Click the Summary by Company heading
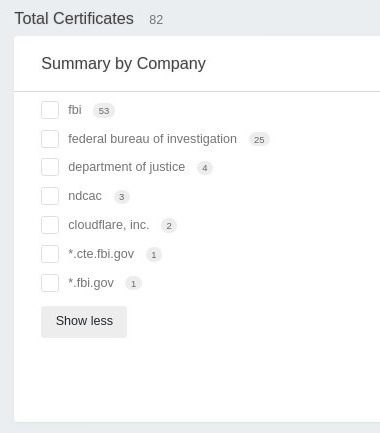380x433 pixels. pos(123,64)
